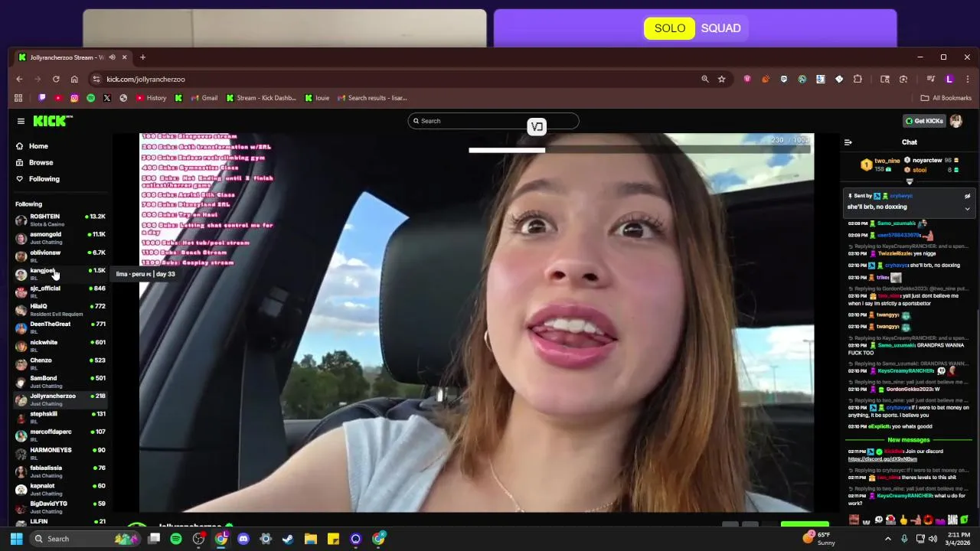Screen dimensions: 980x551
Task: Open the discord.gg invite link in chat
Action: tap(882, 459)
